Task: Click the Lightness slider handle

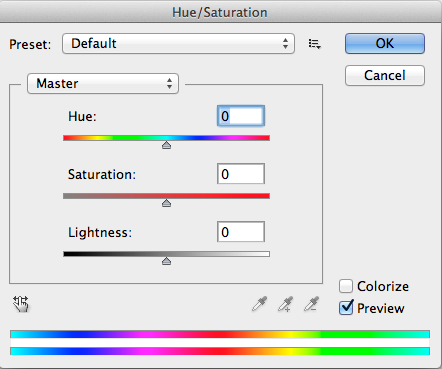Action: pos(166,261)
